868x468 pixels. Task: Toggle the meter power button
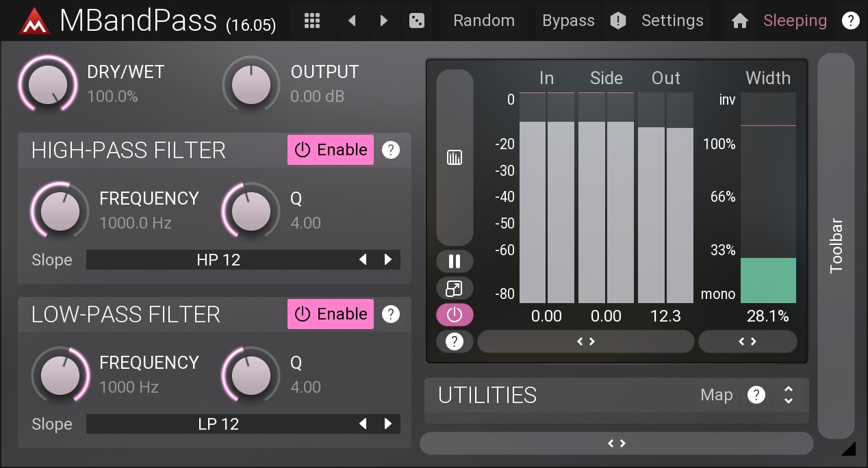[x=455, y=315]
